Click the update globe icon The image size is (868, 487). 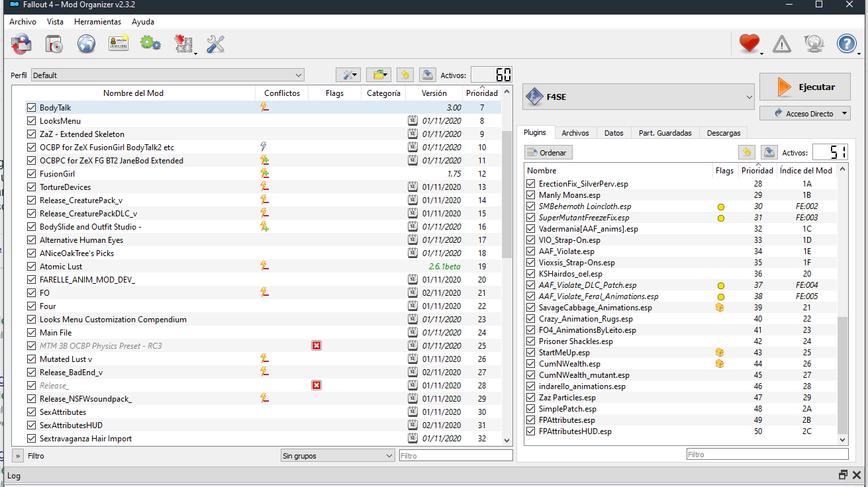click(814, 44)
